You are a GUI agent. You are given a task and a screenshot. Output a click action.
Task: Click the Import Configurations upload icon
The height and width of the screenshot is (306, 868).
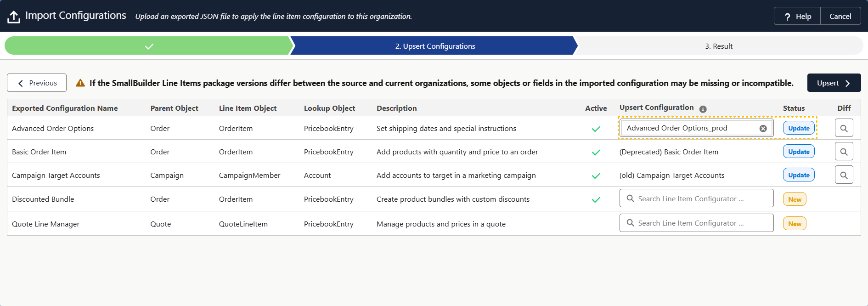14,17
